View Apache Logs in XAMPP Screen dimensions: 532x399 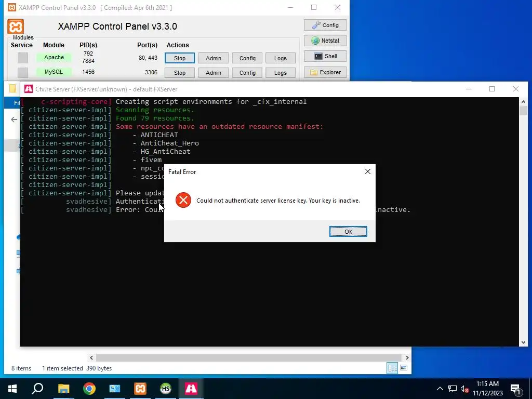280,58
